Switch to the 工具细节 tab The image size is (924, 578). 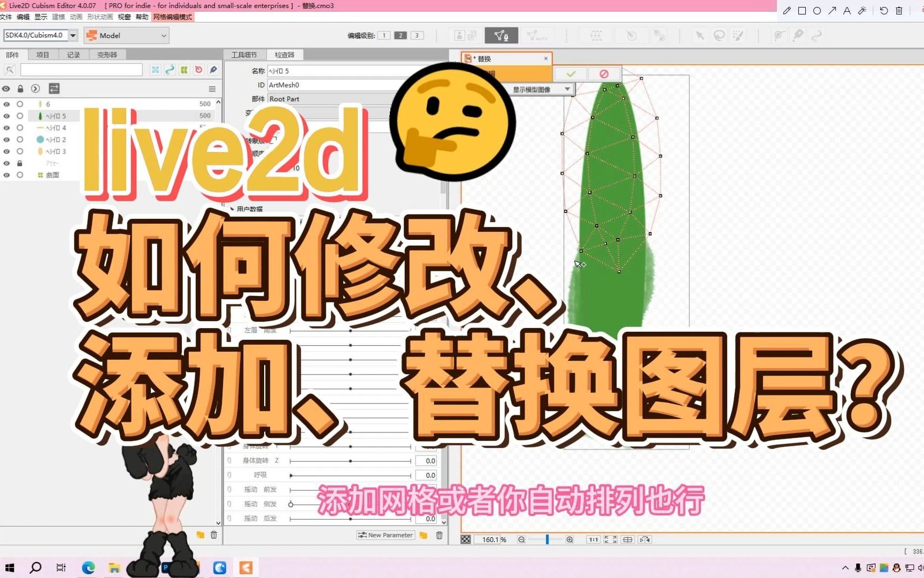pyautogui.click(x=244, y=55)
